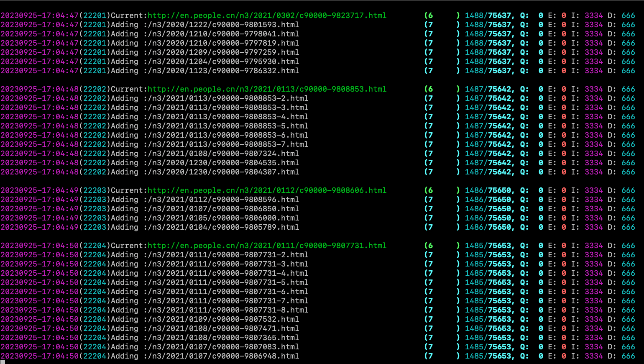Viewport: 644px width, 364px height.
Task: Click the path /n3/2020/1222/c90000-9801593.html
Action: point(205,25)
